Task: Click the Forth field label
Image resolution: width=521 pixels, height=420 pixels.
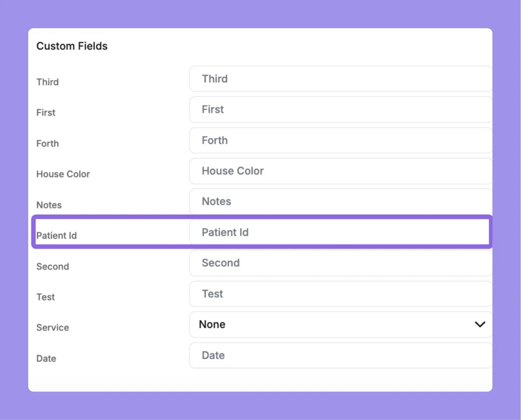Action: tap(48, 144)
